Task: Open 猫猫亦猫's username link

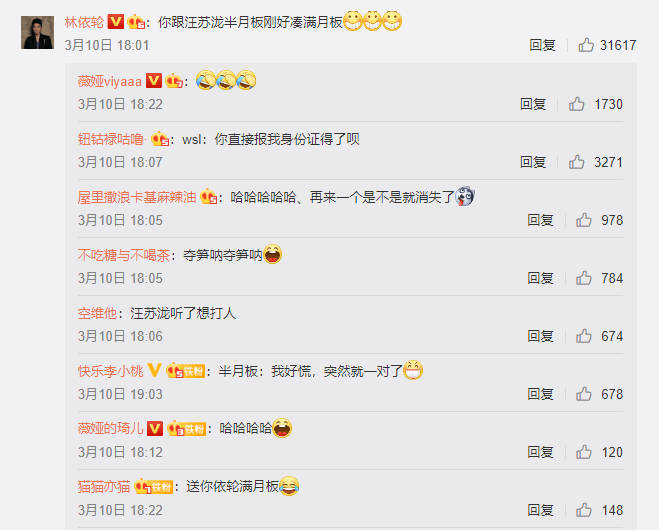Action: click(x=104, y=487)
